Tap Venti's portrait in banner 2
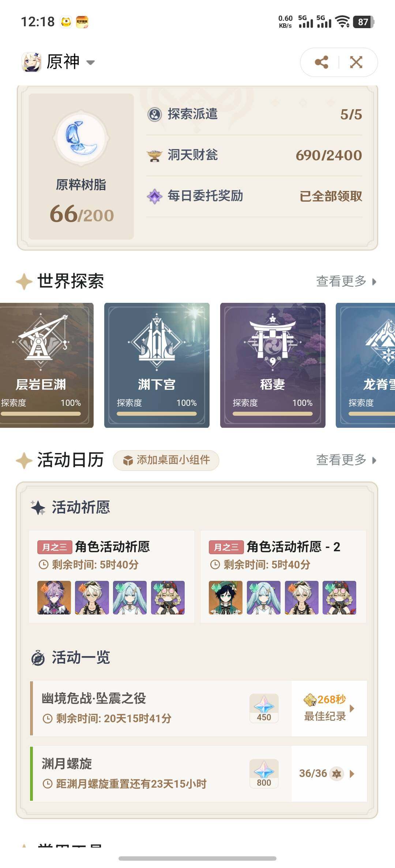This screenshot has width=395, height=868. click(226, 598)
